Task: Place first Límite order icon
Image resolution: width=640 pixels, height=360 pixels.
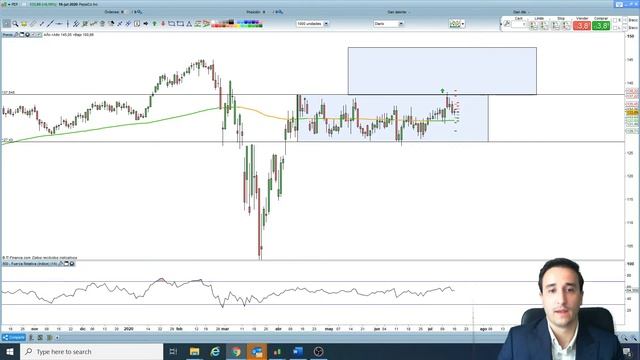Action: (533, 26)
